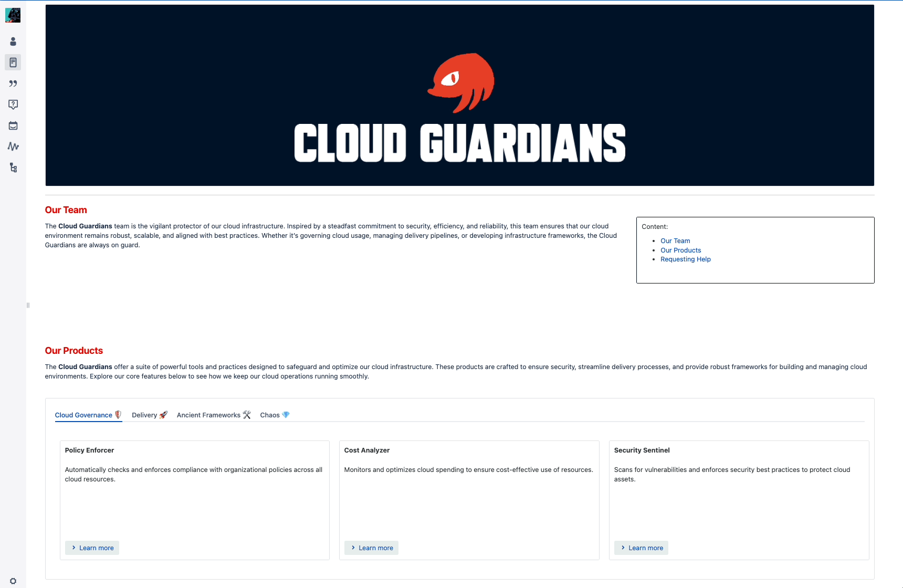Open the Calendar icon in sidebar
Image resolution: width=903 pixels, height=588 pixels.
click(13, 125)
